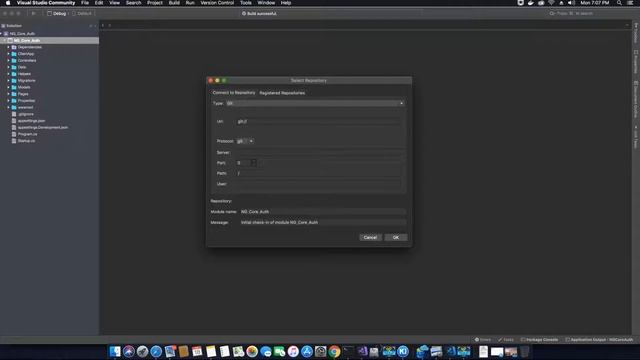Open the Visual Studio Community app menu
This screenshot has height=360, width=640.
coord(46,3)
